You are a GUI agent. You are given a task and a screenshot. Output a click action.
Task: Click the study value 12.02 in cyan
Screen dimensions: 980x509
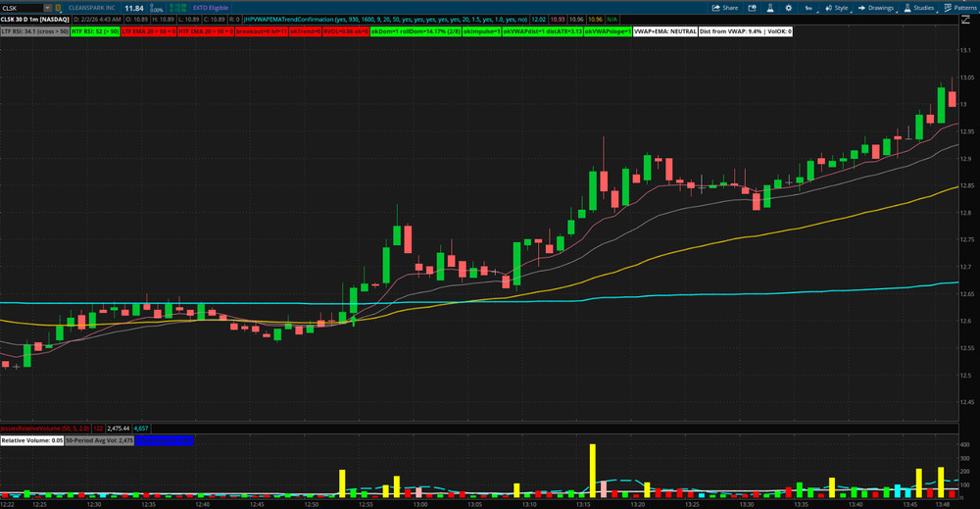(538, 20)
